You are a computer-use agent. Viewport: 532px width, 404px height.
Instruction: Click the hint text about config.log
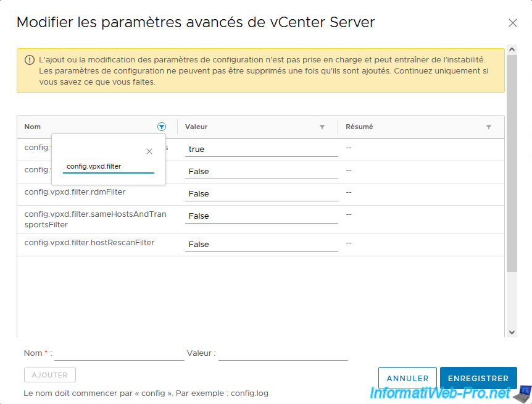[146, 393]
